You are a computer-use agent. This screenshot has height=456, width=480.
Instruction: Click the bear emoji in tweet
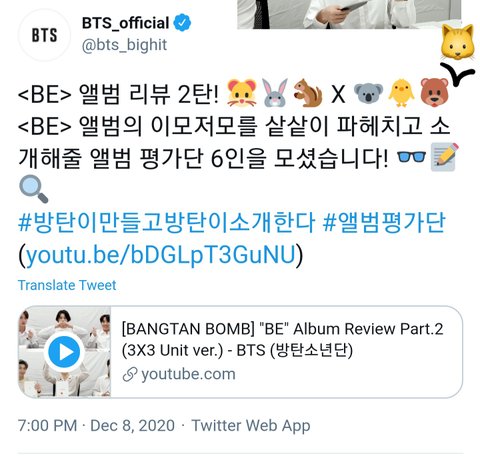(x=434, y=93)
